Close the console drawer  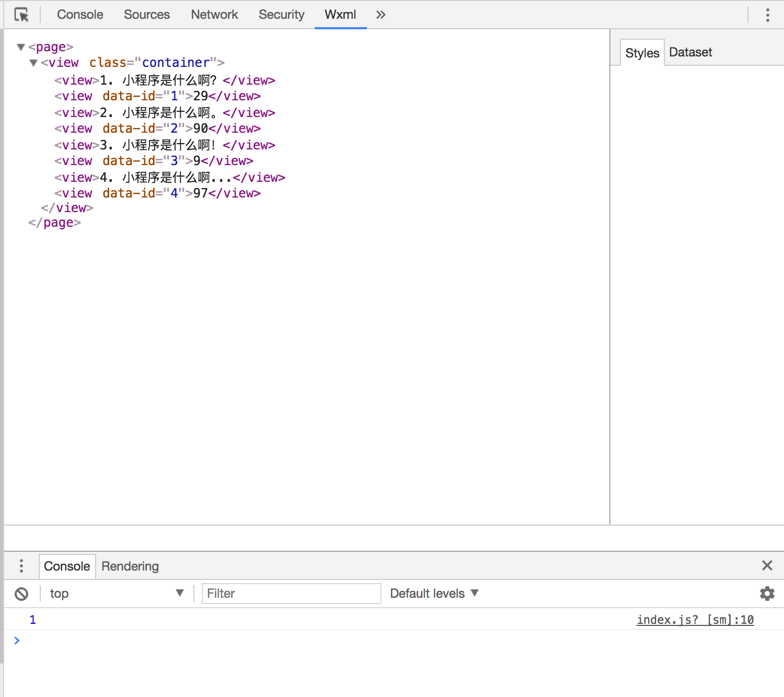click(767, 565)
